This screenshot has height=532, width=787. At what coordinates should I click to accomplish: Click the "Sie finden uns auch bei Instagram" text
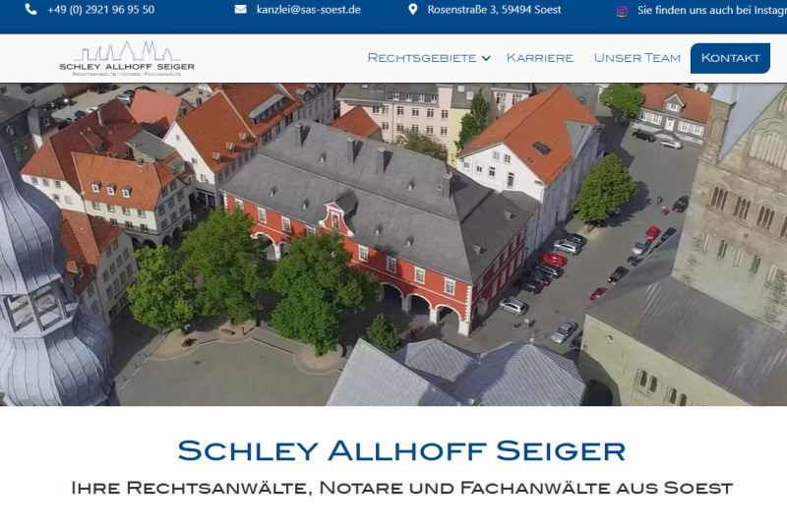pyautogui.click(x=710, y=10)
